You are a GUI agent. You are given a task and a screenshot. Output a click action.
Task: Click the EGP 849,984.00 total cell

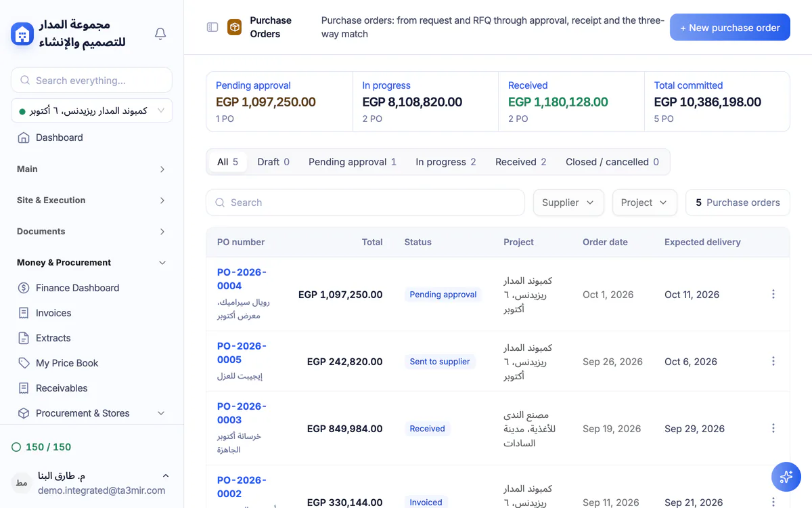click(x=344, y=429)
